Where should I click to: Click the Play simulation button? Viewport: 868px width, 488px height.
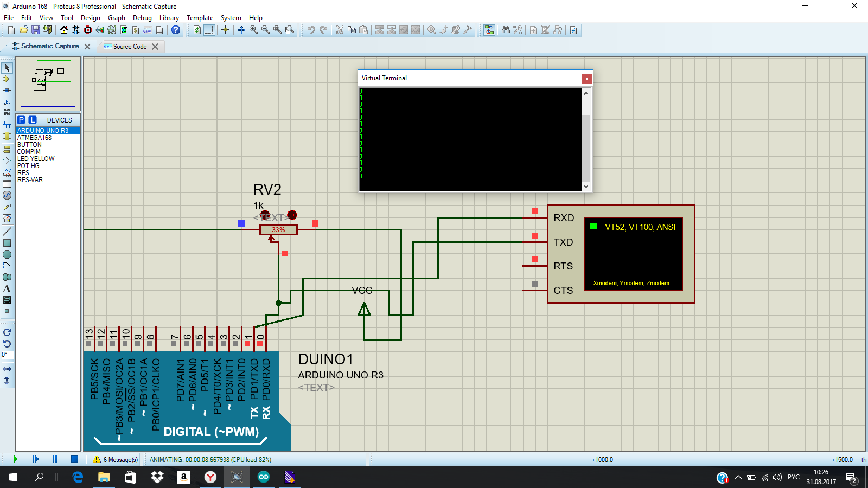(x=16, y=459)
